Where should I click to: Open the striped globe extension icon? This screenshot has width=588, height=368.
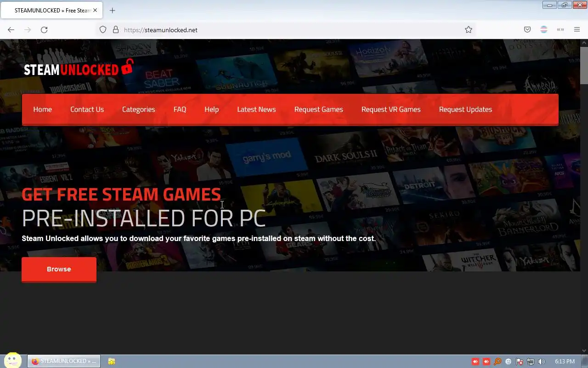pos(544,30)
